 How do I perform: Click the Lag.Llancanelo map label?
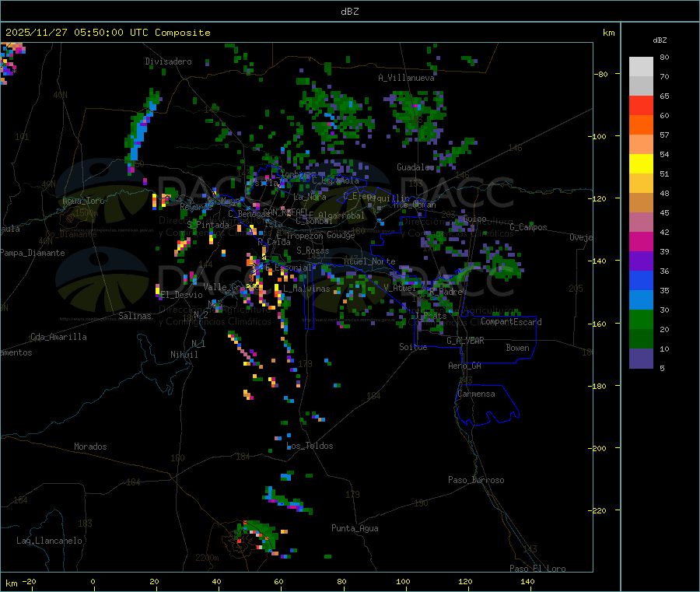point(50,541)
